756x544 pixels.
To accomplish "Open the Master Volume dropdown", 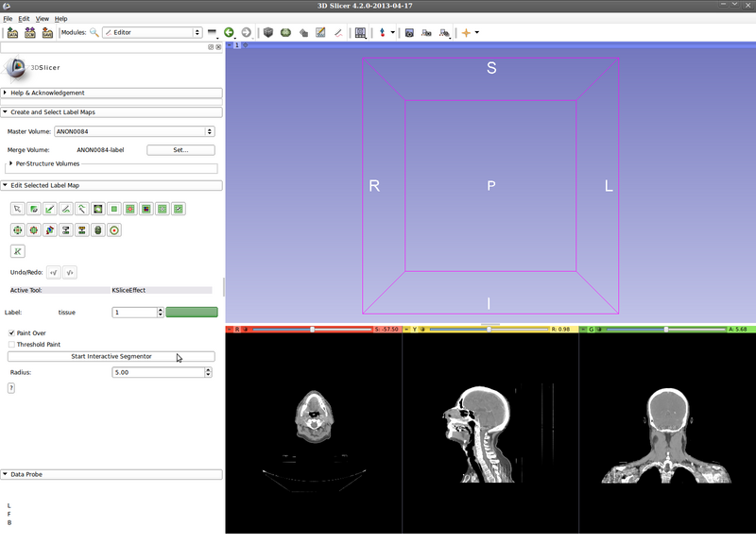I will tap(133, 131).
